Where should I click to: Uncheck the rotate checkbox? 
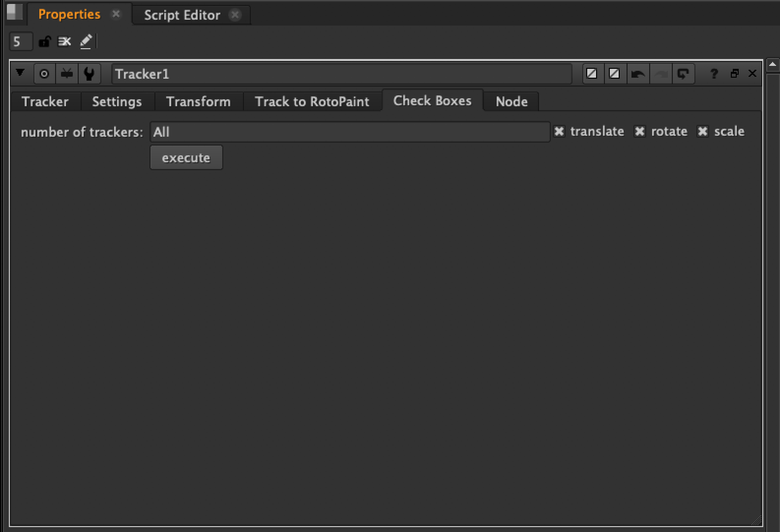click(x=640, y=131)
